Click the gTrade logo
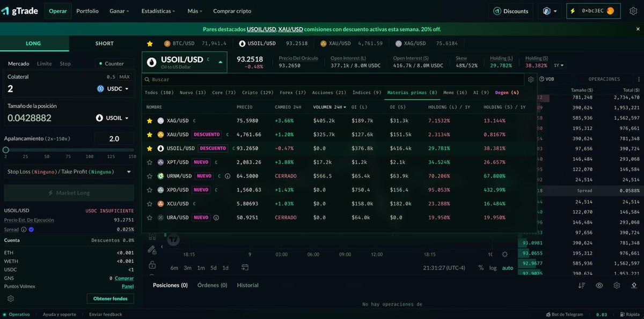 [x=19, y=11]
